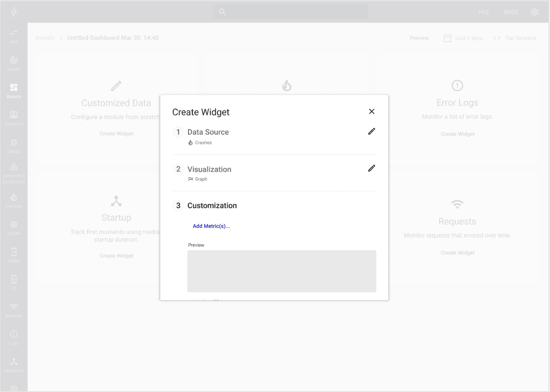Click the Customized Data pencil icon
Image resolution: width=550 pixels, height=392 pixels.
116,86
